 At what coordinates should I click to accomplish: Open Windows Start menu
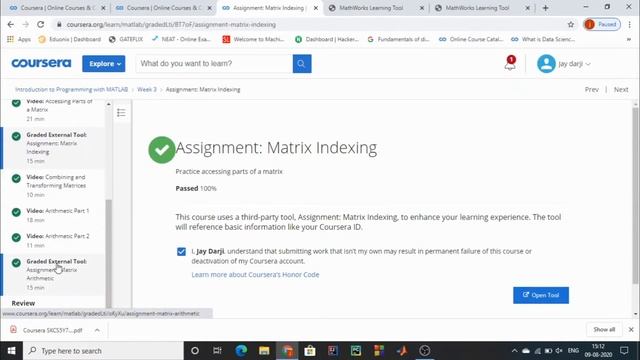tap(11, 351)
